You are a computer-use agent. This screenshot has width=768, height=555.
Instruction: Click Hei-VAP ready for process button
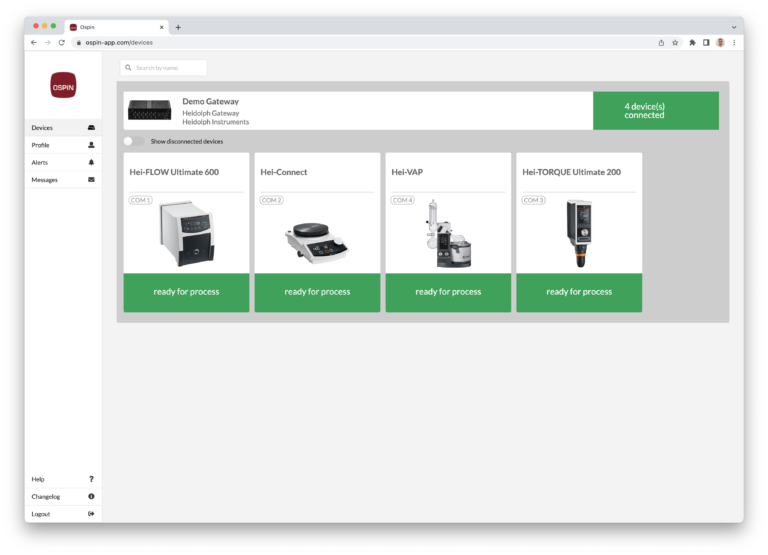(x=448, y=292)
